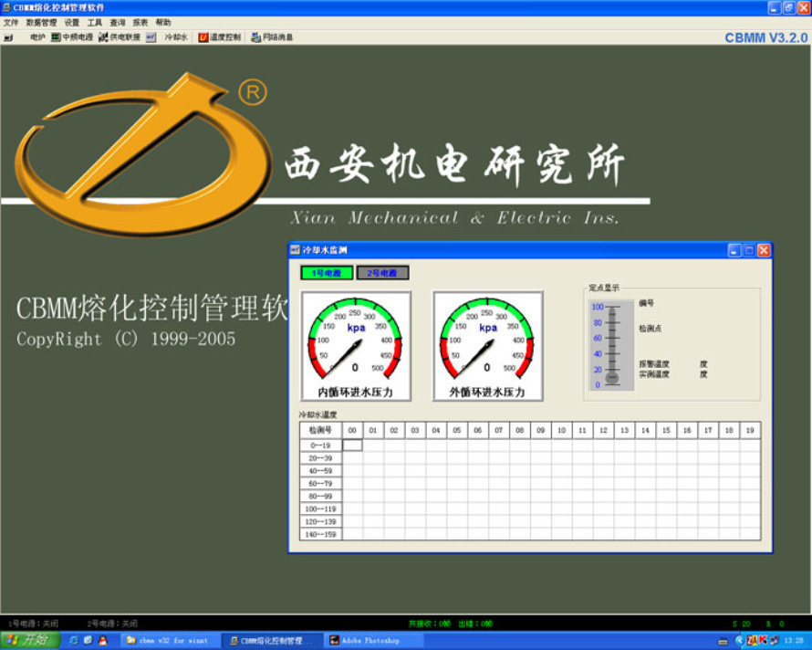Open the 报表 menu

tap(141, 22)
